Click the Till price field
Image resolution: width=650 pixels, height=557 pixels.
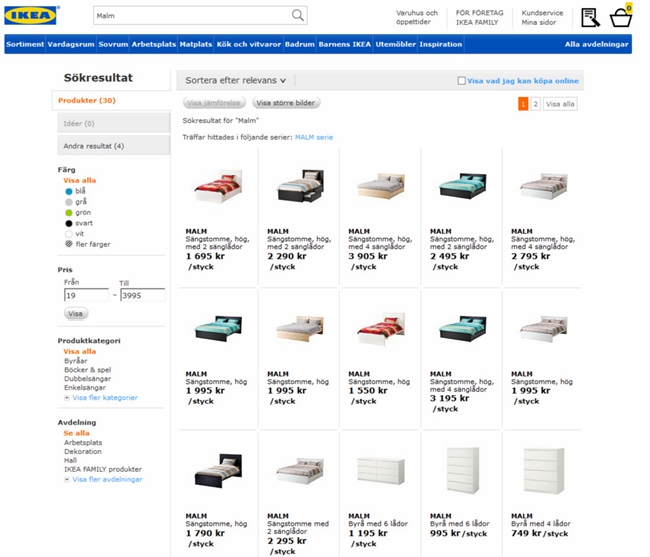point(143,295)
